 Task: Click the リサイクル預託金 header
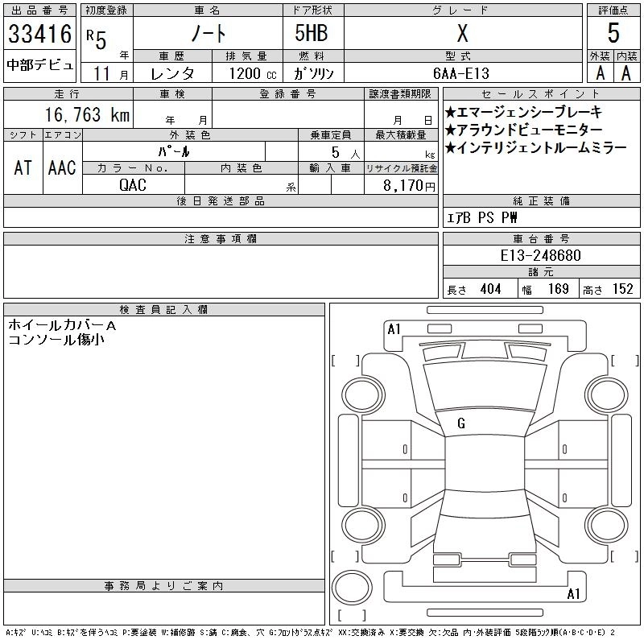pyautogui.click(x=401, y=168)
